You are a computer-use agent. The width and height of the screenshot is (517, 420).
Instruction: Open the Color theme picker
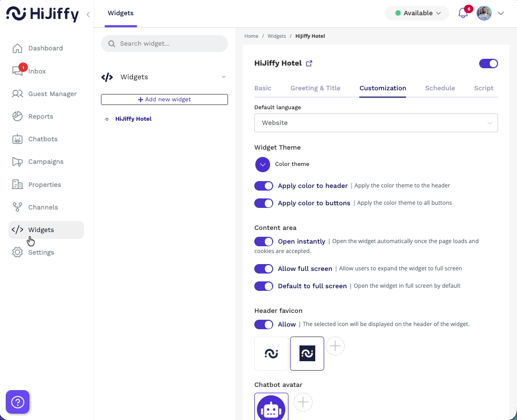[263, 164]
